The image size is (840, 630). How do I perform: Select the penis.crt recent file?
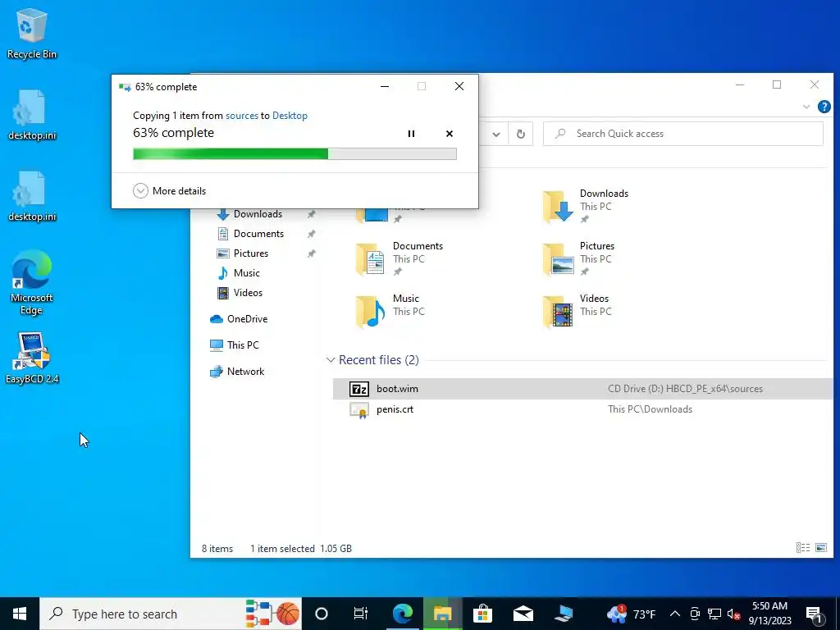[583, 409]
